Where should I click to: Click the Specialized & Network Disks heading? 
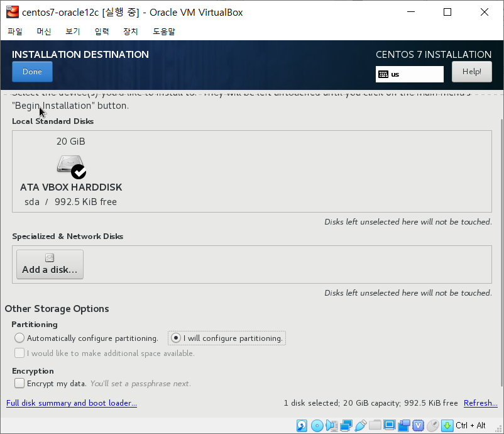pyautogui.click(x=67, y=236)
